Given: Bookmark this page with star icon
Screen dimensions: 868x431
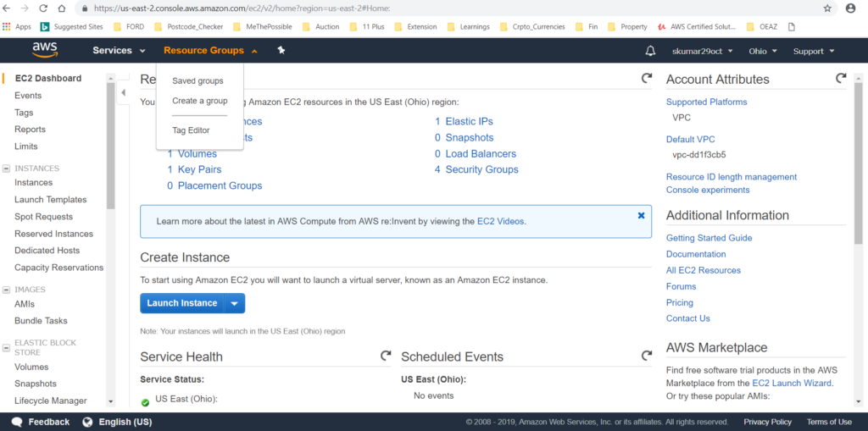Looking at the screenshot, I should point(827,8).
